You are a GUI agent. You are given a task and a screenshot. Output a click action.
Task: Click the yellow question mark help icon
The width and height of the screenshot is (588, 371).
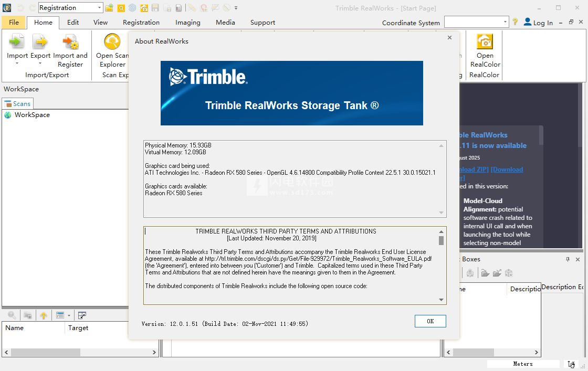tap(515, 22)
